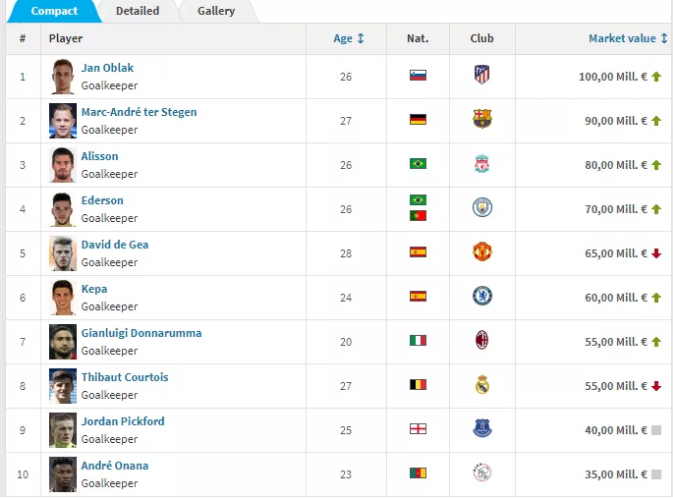This screenshot has height=498, width=673.
Task: Open the Manchester United club crest
Action: point(482,252)
